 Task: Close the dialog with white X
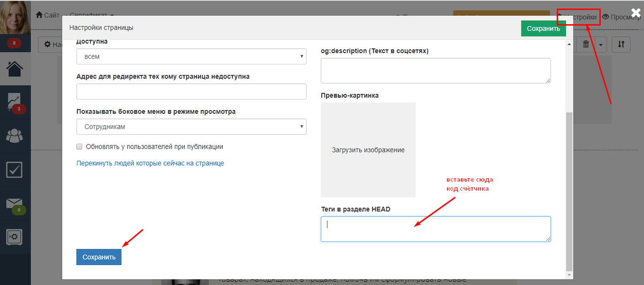point(635,13)
